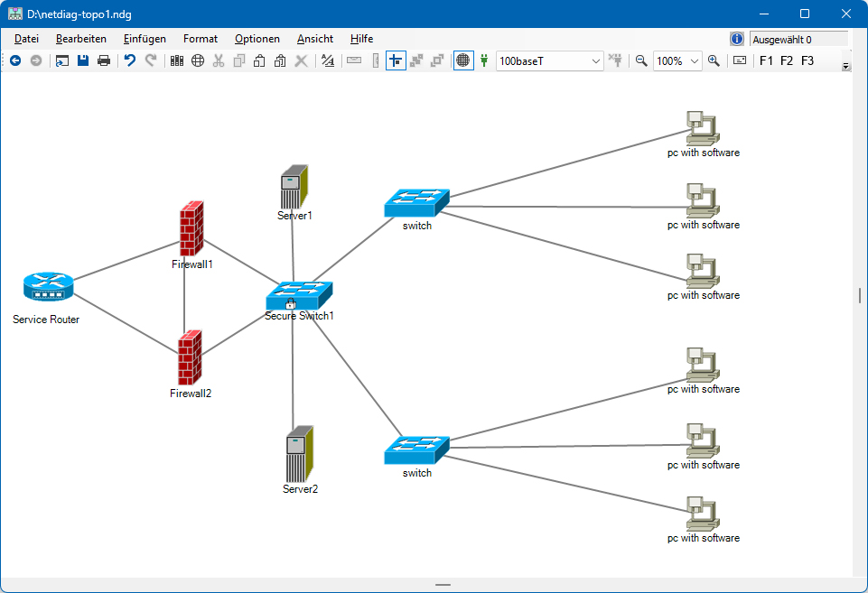Click the bring to front icon

(417, 60)
